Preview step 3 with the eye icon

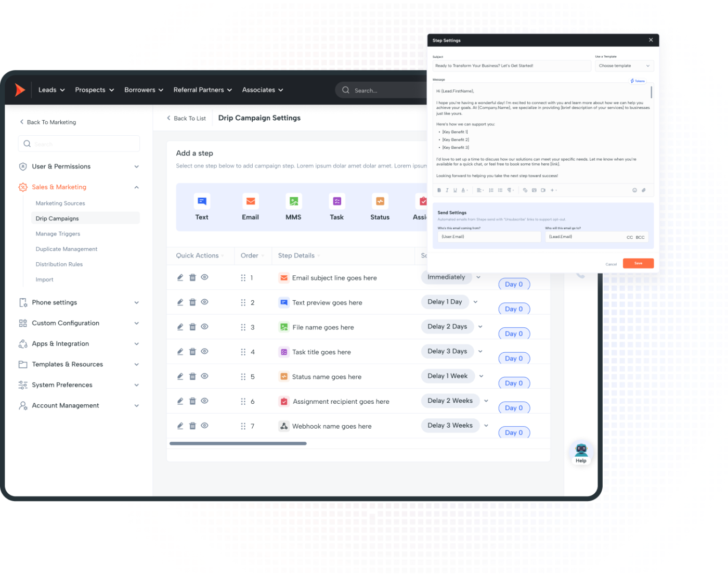pyautogui.click(x=205, y=327)
